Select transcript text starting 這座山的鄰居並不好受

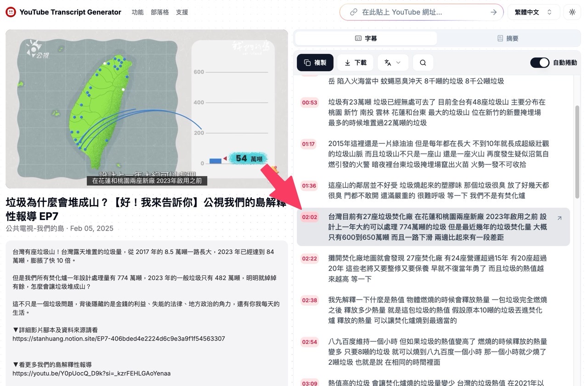coord(439,190)
